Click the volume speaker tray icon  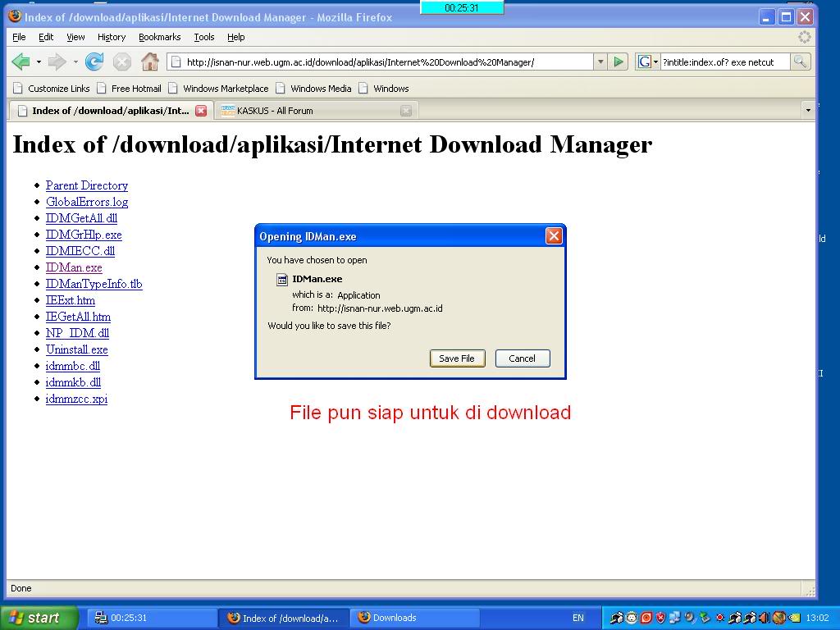(765, 618)
